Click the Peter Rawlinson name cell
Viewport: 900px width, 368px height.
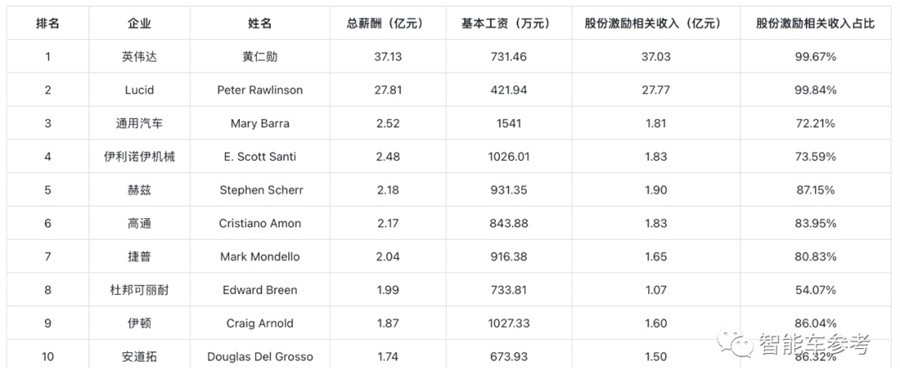coord(260,90)
